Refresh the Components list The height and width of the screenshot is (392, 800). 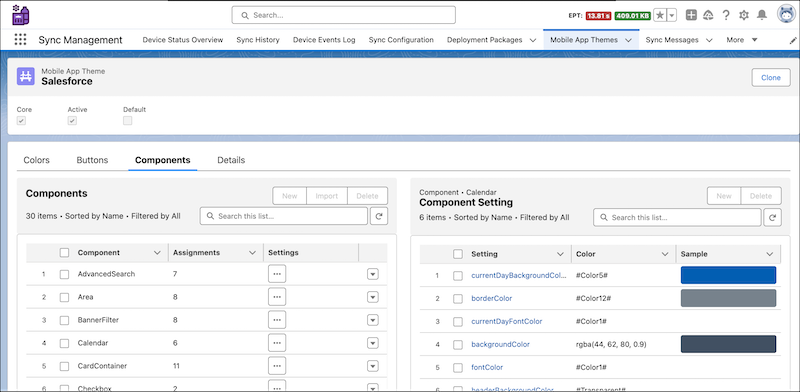coord(379,216)
